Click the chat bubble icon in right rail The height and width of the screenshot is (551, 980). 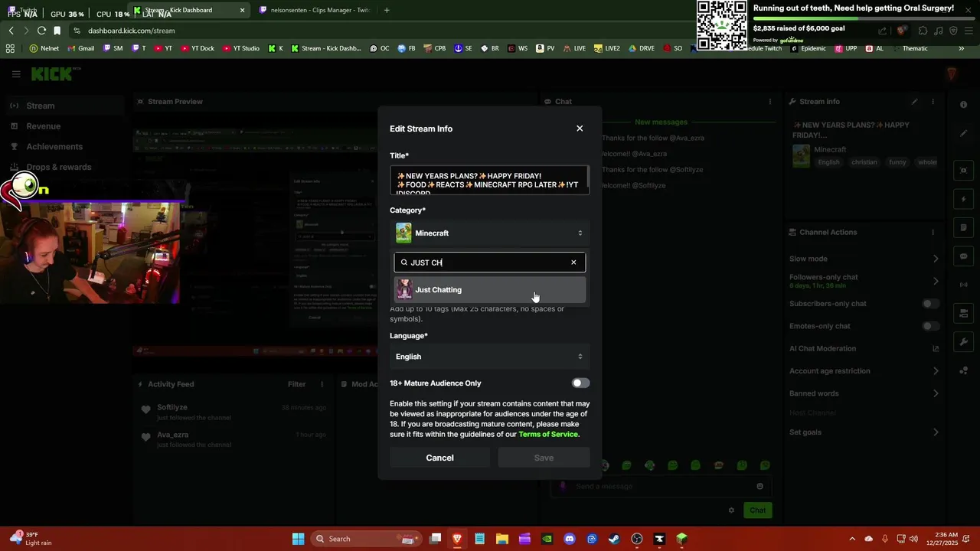[964, 256]
